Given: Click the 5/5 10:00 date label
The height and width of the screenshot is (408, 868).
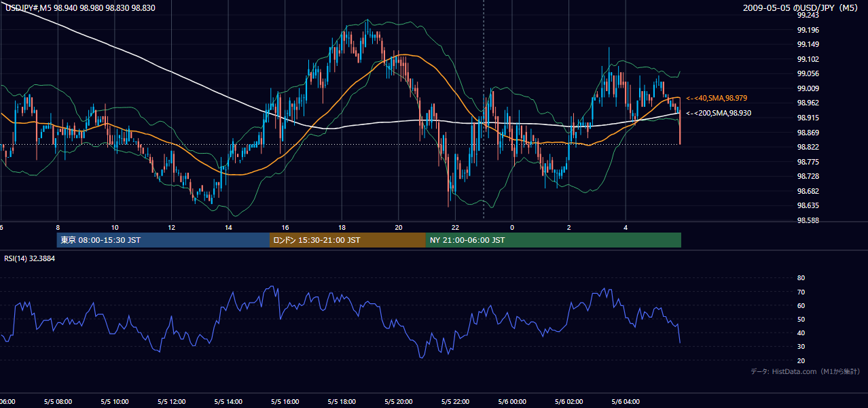Looking at the screenshot, I should 114,402.
